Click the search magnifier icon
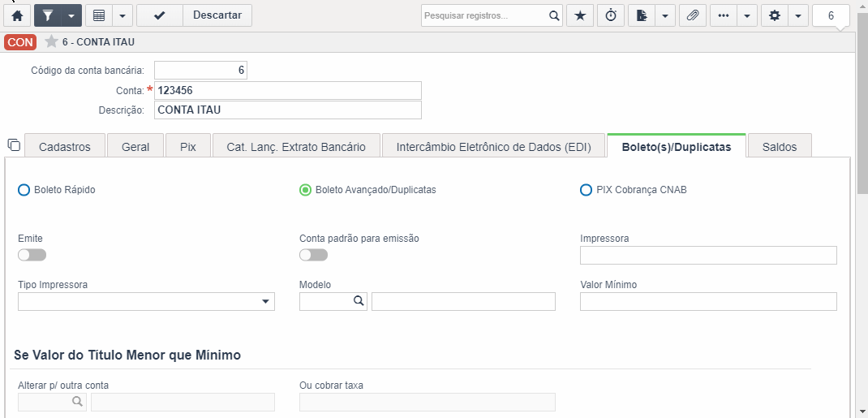The image size is (868, 418). [554, 15]
